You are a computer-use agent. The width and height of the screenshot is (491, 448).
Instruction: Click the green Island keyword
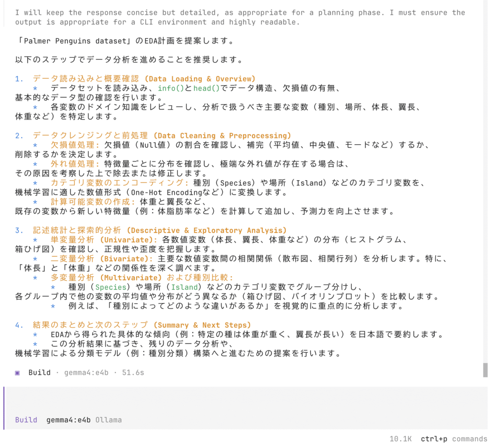tap(185, 287)
